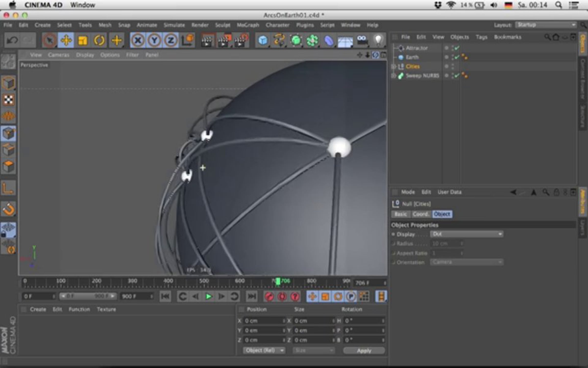Open the Layout dropdown set to Startup

[x=546, y=25]
